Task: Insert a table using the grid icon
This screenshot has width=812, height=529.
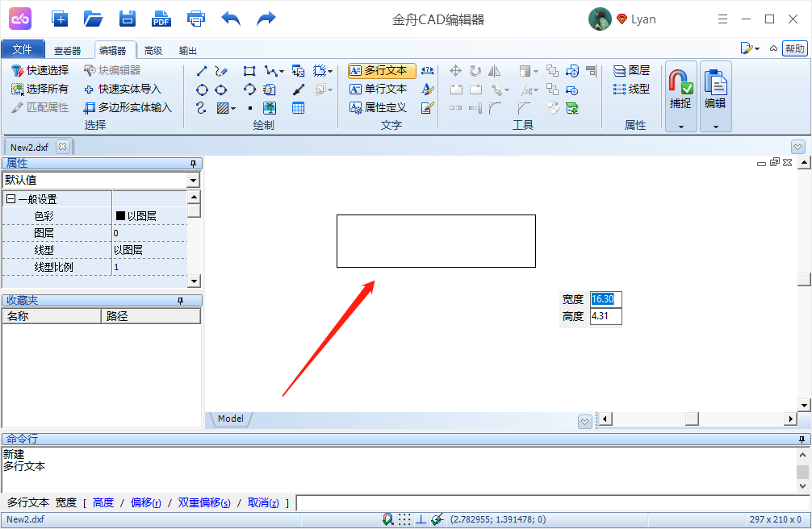Action: [299, 108]
